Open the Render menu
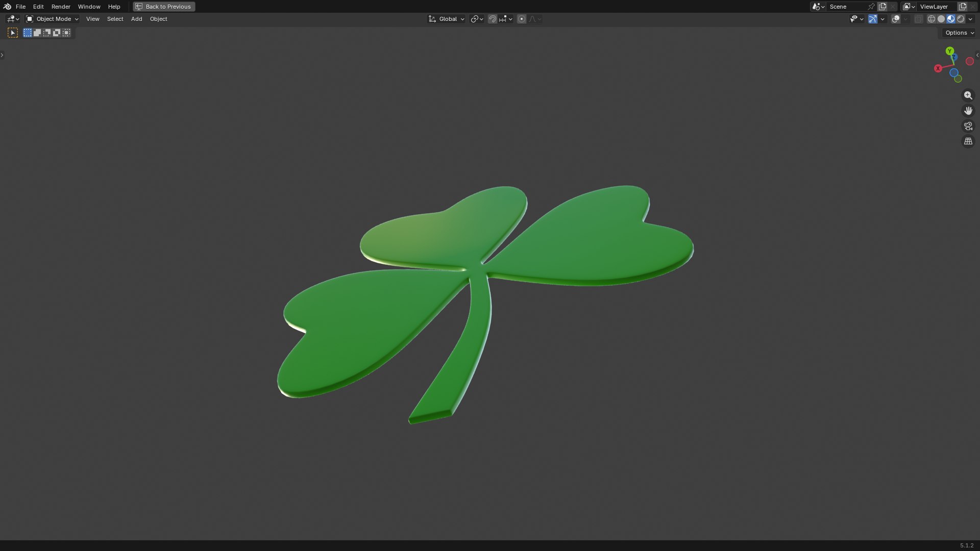Viewport: 980px width, 551px height. tap(61, 7)
